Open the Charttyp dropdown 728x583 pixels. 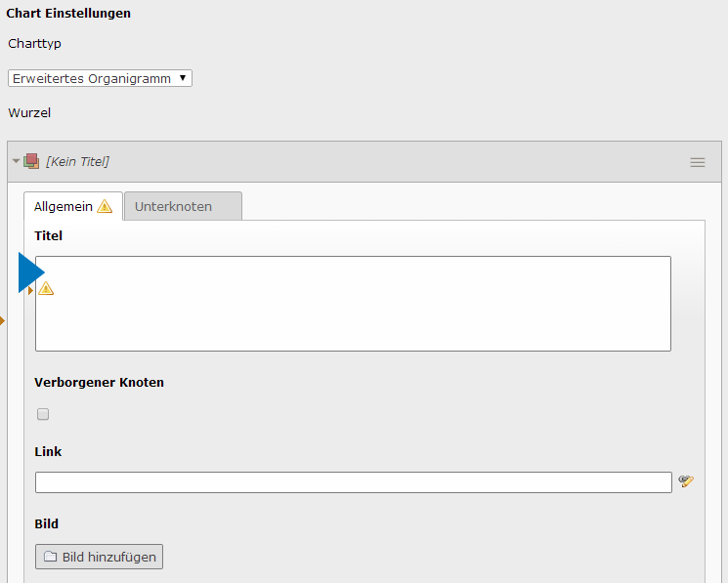pyautogui.click(x=100, y=78)
